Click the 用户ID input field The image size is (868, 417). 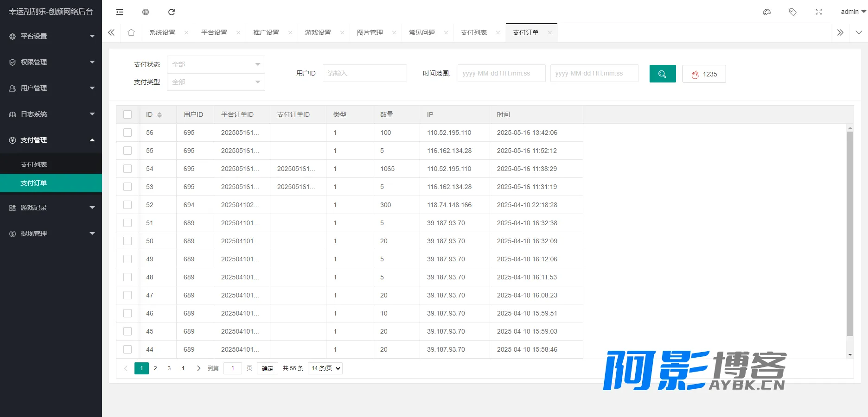[365, 73]
